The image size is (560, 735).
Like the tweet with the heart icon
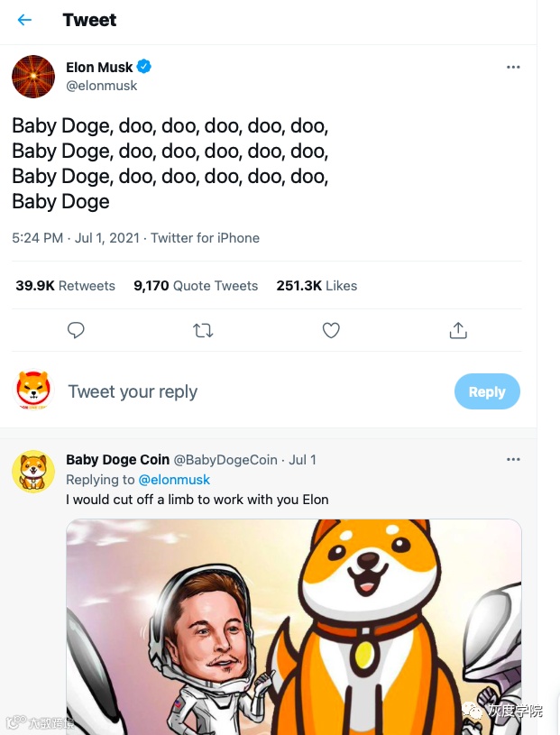coord(331,331)
